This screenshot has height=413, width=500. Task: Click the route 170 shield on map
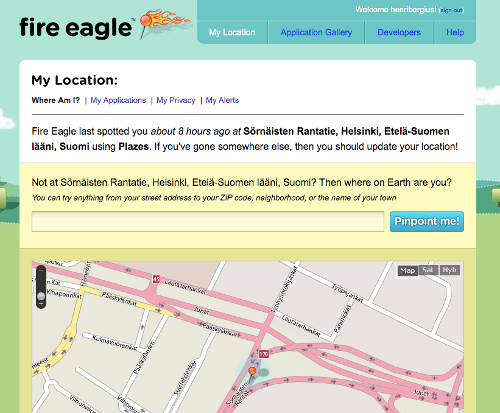point(264,354)
